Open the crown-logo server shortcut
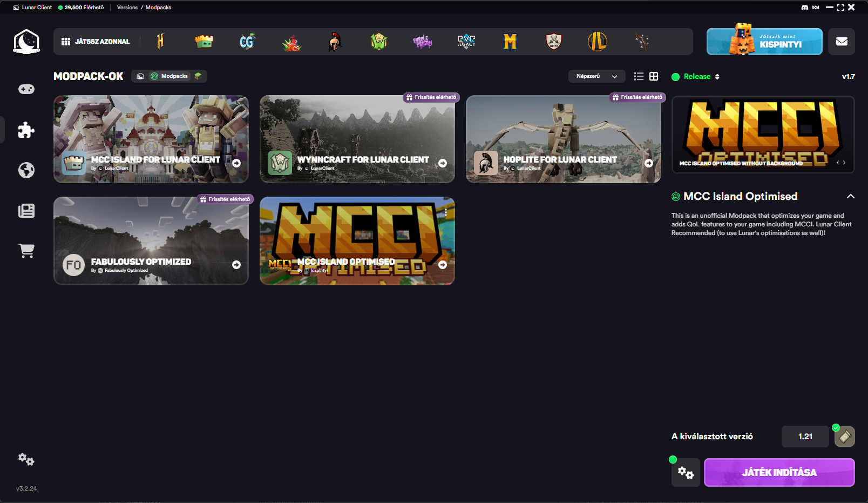The width and height of the screenshot is (868, 503). point(204,42)
